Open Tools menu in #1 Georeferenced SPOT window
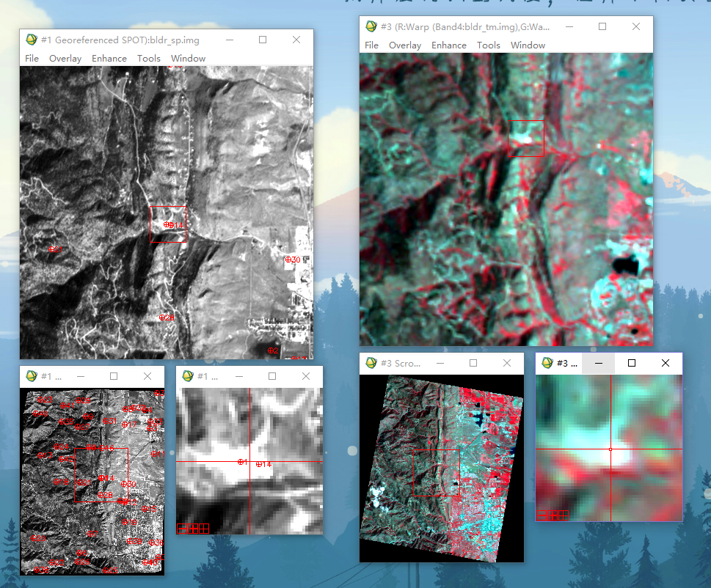 [x=149, y=59]
